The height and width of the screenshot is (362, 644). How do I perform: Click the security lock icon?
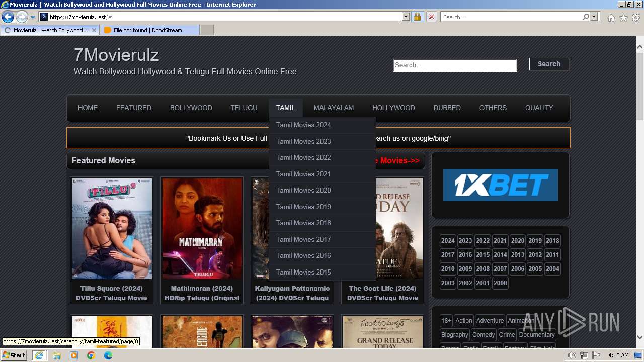coord(417,17)
